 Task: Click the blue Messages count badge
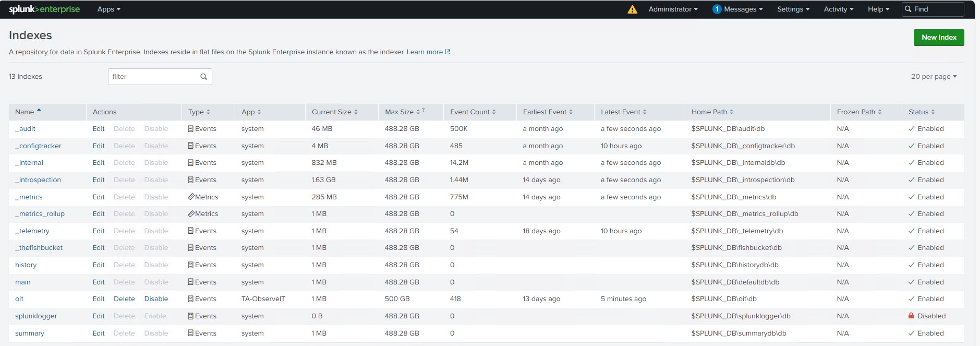point(717,9)
